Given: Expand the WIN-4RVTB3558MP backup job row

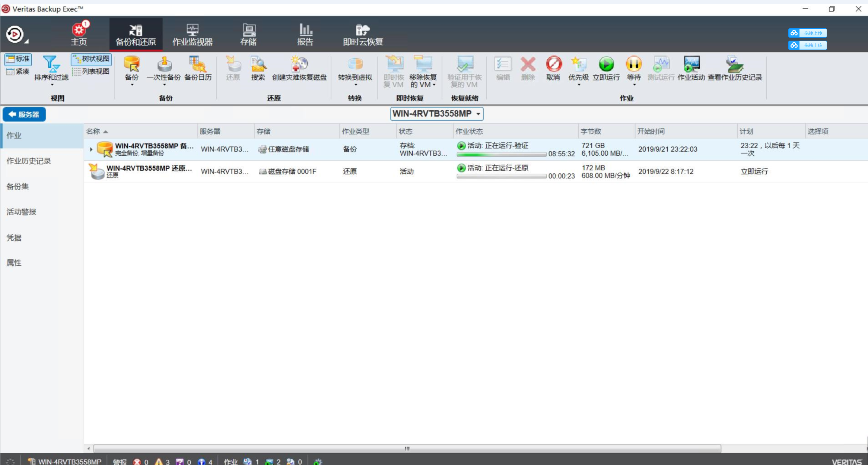Looking at the screenshot, I should coord(91,149).
